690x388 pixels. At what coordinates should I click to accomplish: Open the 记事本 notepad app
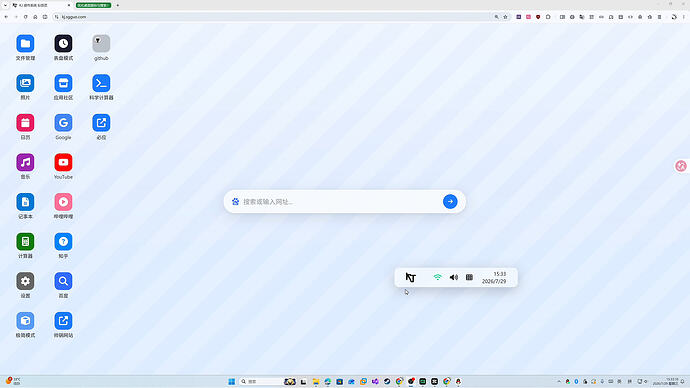coord(25,202)
